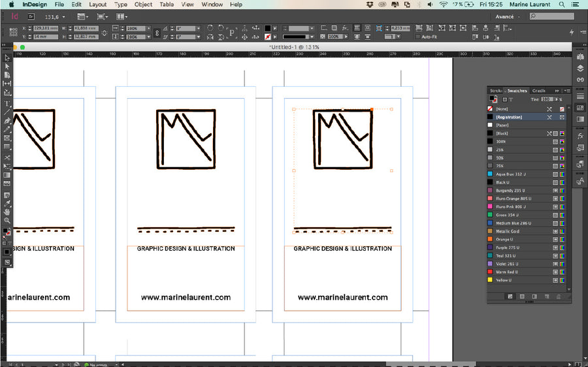Select the Zoom tool in the toolbox
This screenshot has width=588, height=367.
7,221
